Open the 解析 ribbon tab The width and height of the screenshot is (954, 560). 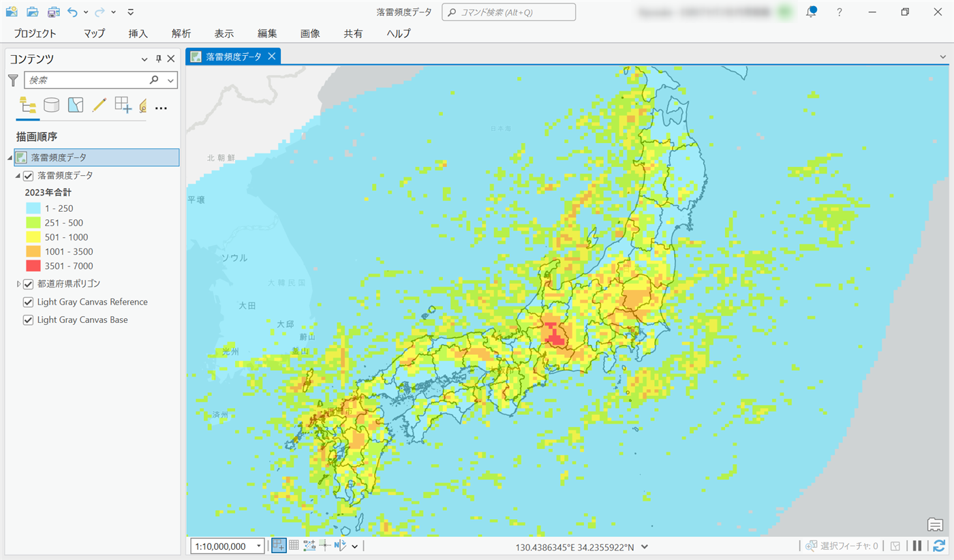(x=181, y=33)
